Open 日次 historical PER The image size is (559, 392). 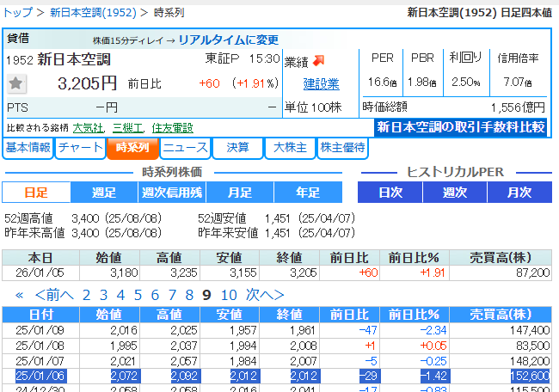[x=390, y=193]
